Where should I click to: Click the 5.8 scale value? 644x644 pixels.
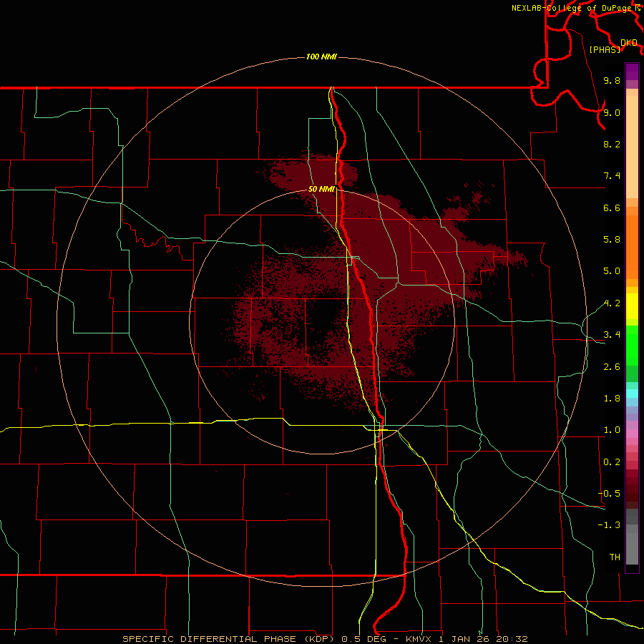612,240
